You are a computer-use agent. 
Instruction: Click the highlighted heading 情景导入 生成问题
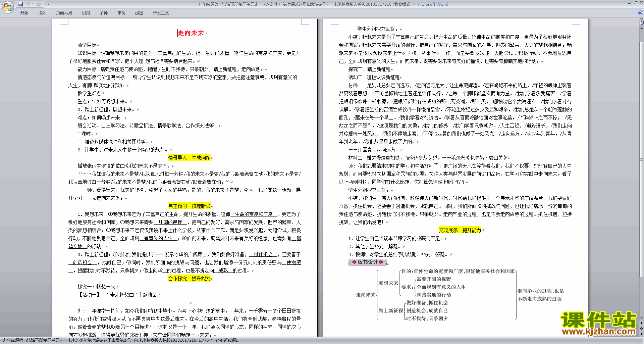(x=189, y=158)
